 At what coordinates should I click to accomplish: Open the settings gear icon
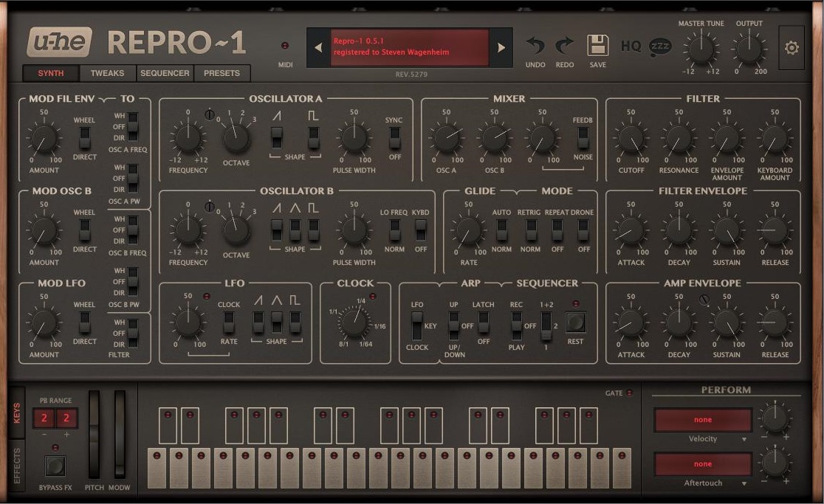792,48
